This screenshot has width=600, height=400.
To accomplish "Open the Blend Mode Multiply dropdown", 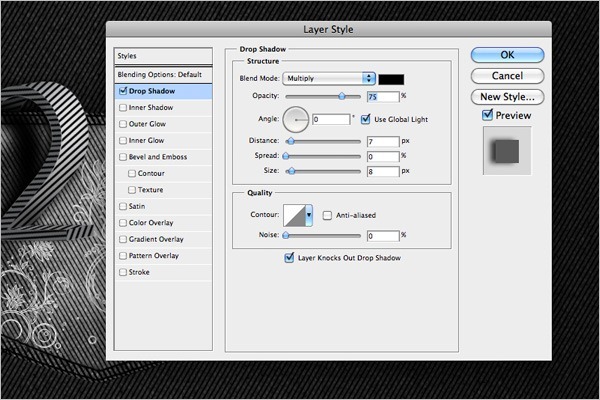I will 329,78.
